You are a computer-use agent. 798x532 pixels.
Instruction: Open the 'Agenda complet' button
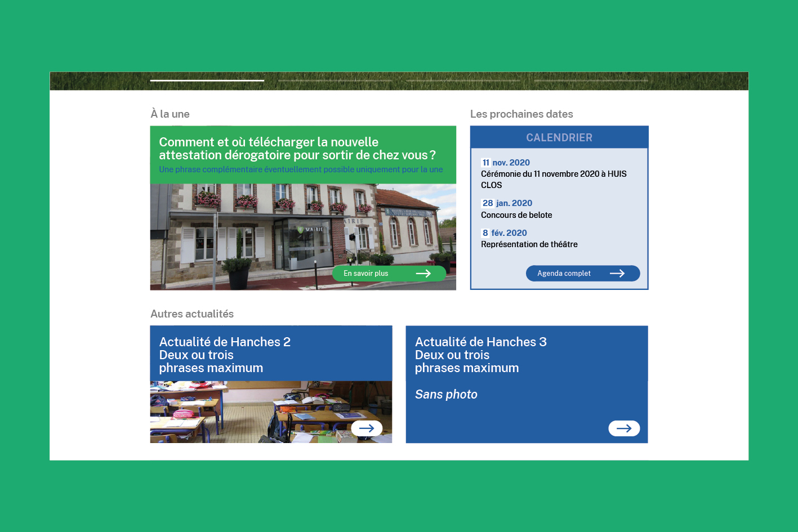tap(583, 274)
